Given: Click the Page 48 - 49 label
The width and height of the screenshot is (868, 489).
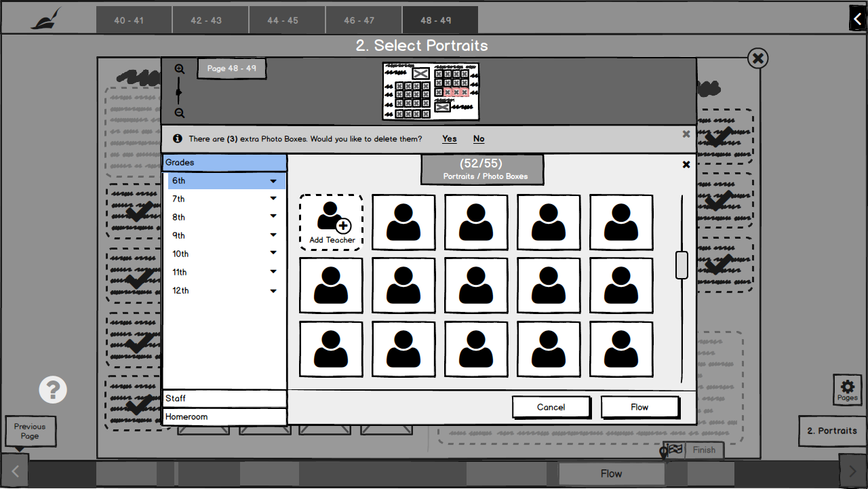Looking at the screenshot, I should tap(232, 69).
